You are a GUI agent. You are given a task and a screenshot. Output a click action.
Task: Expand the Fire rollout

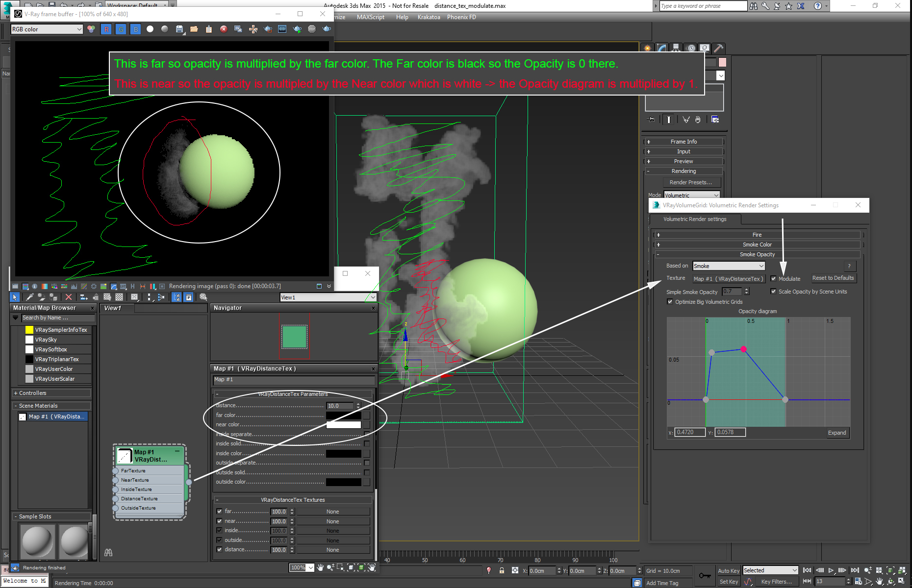[758, 235]
